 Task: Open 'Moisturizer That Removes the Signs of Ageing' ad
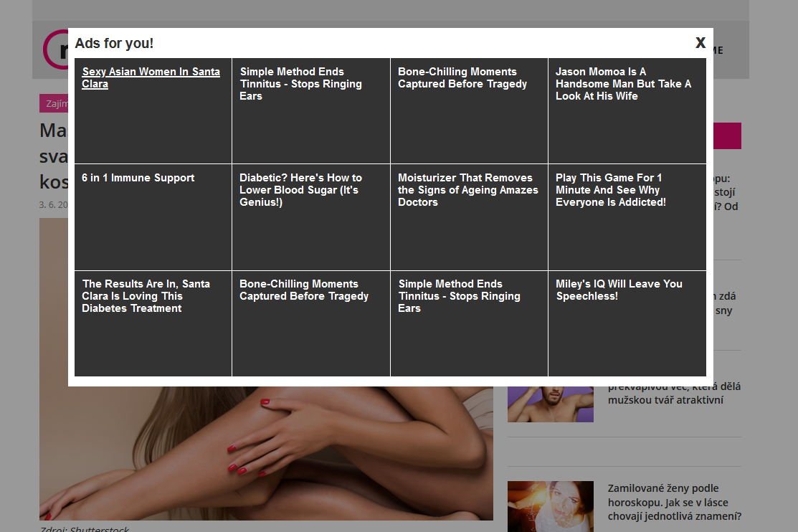click(469, 217)
